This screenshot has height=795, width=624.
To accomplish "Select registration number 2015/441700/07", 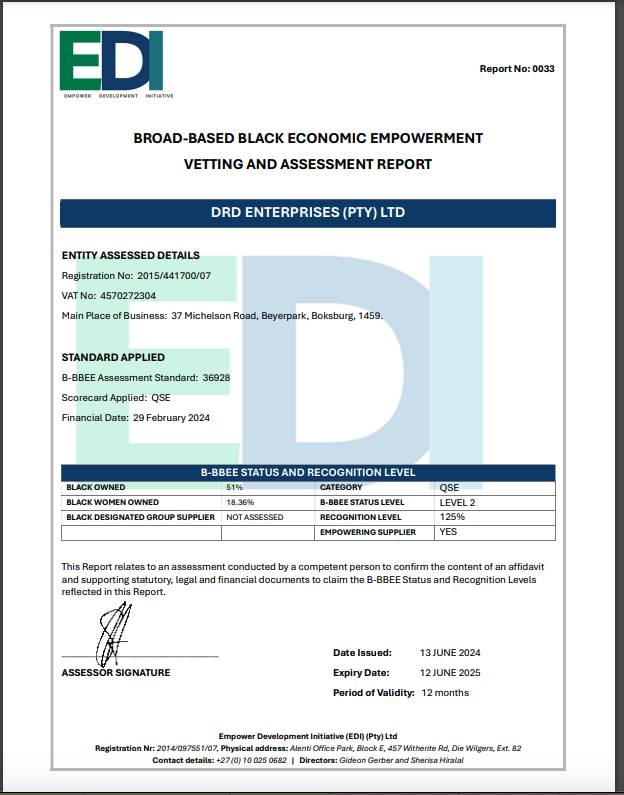I will pyautogui.click(x=174, y=276).
